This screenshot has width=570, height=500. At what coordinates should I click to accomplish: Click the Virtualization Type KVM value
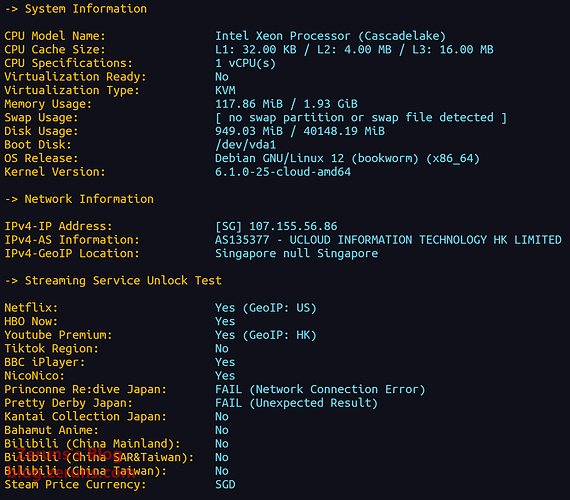[x=225, y=90]
